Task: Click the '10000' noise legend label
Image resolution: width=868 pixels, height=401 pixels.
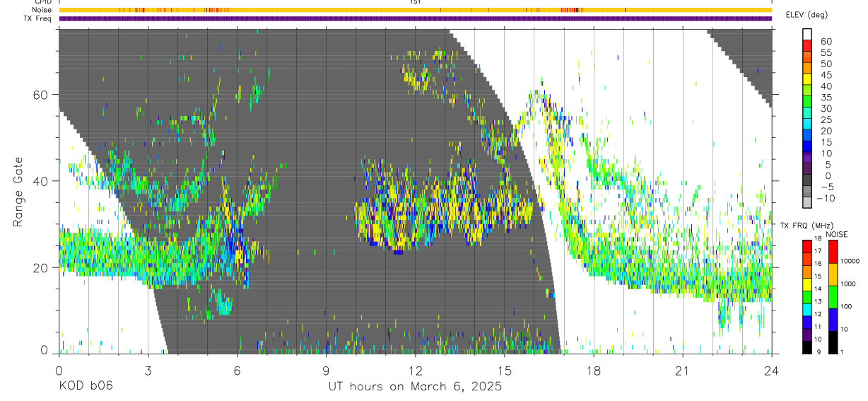Action: (x=851, y=261)
